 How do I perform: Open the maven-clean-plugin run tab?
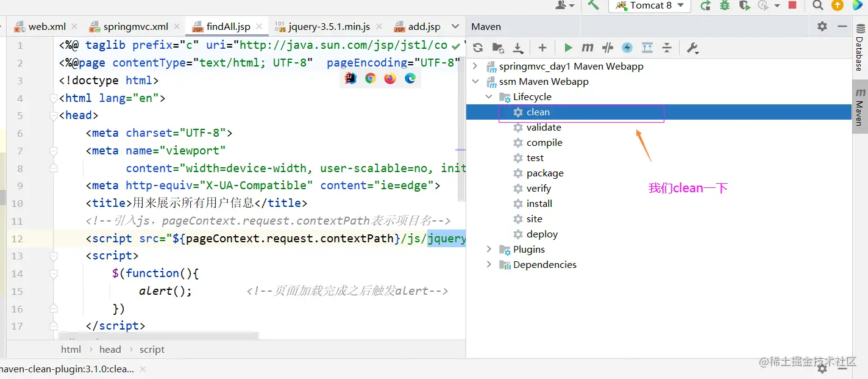pos(67,369)
